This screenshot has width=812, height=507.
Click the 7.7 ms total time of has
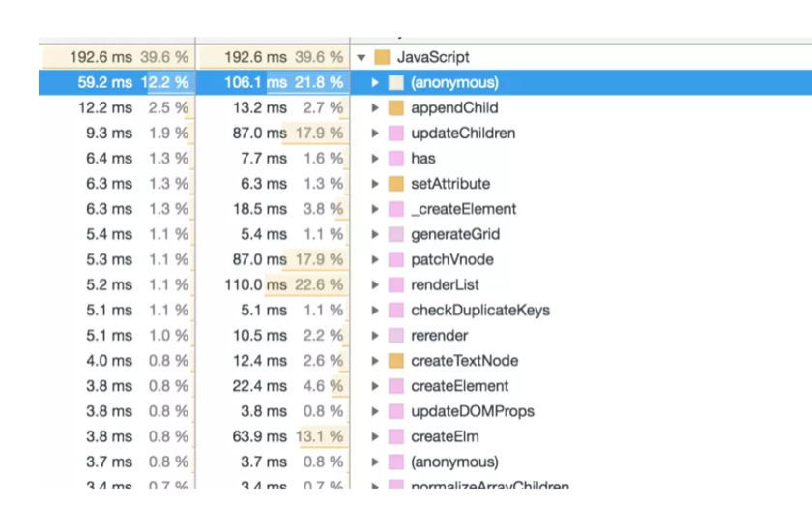click(264, 159)
